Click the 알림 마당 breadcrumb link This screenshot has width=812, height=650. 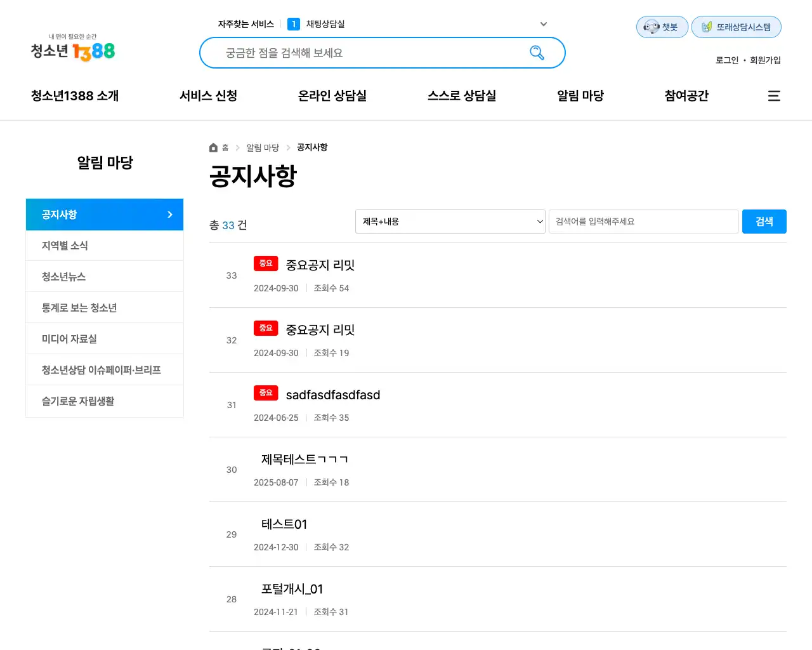click(263, 147)
